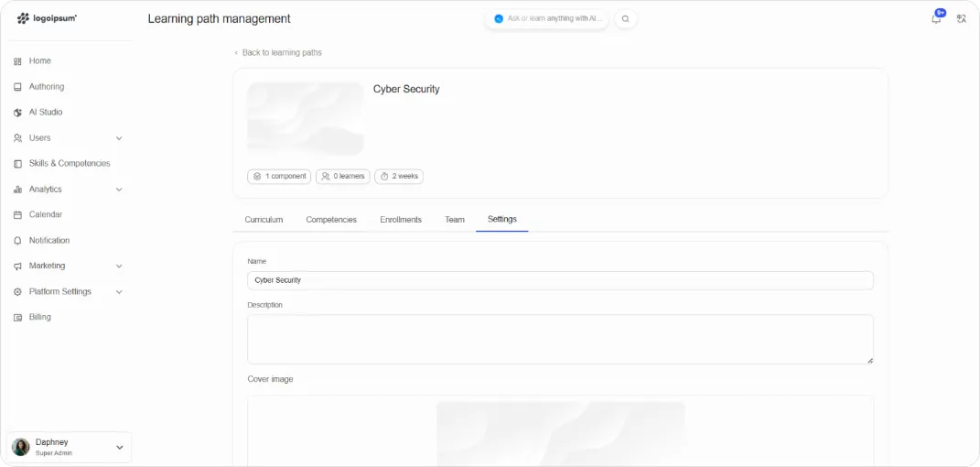
Task: Select the Settings tab
Action: tap(501, 219)
